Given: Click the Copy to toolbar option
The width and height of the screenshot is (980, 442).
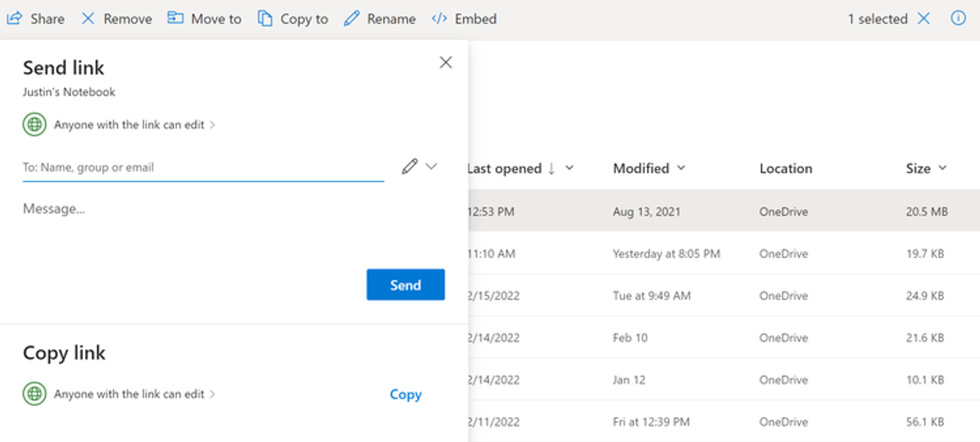Looking at the screenshot, I should pos(293,18).
